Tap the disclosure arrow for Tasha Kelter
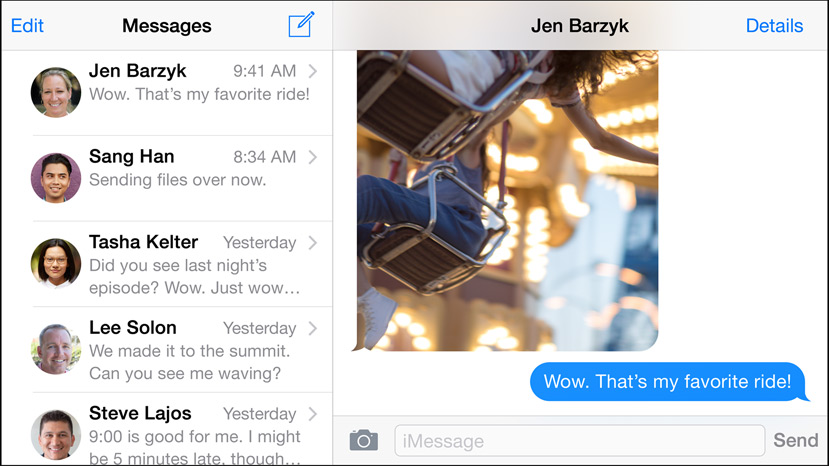The image size is (829, 466). pyautogui.click(x=313, y=243)
